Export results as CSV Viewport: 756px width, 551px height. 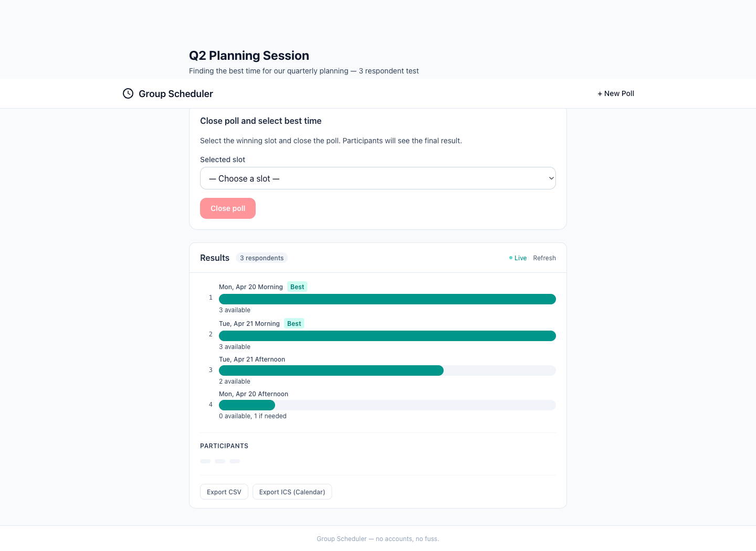[224, 492]
